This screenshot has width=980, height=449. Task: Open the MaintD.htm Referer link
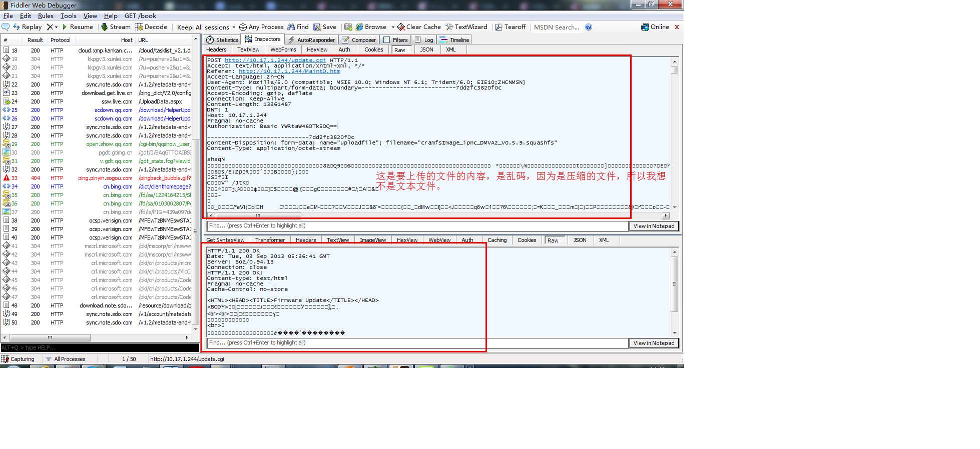coord(289,71)
